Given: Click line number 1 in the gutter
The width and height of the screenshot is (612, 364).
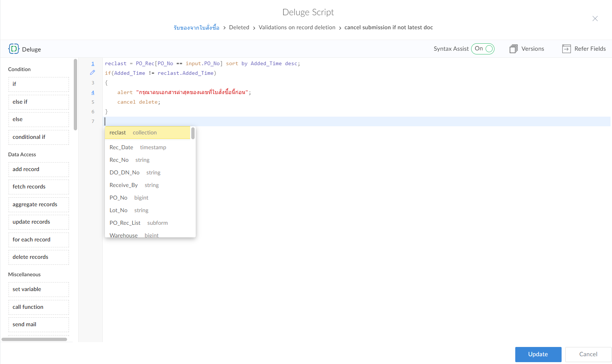Looking at the screenshot, I should pyautogui.click(x=93, y=64).
